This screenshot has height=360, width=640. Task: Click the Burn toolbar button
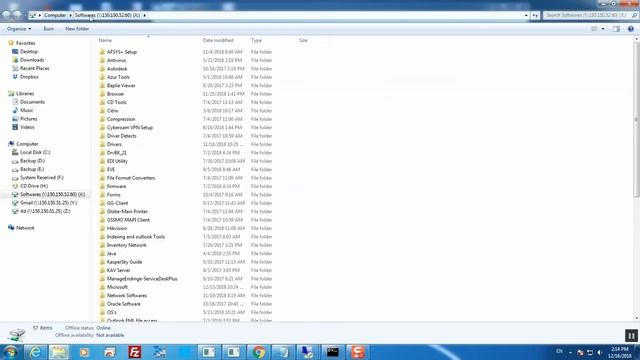pyautogui.click(x=49, y=29)
